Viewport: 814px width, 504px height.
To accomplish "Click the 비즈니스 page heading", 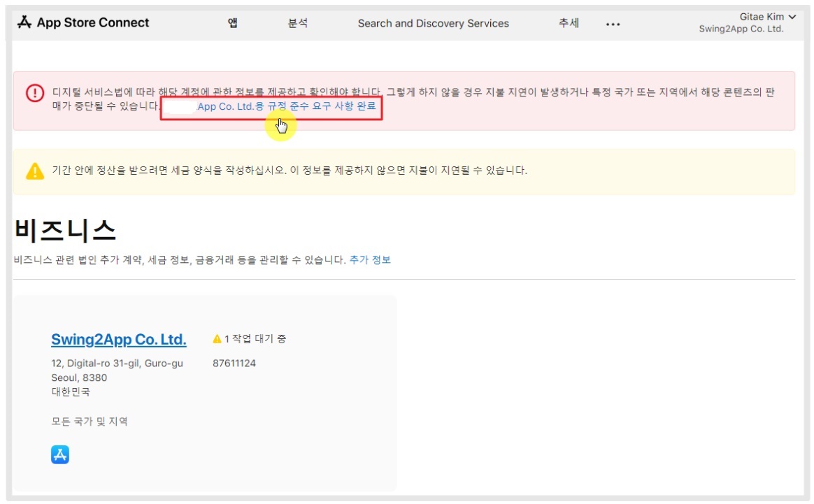I will tap(65, 230).
